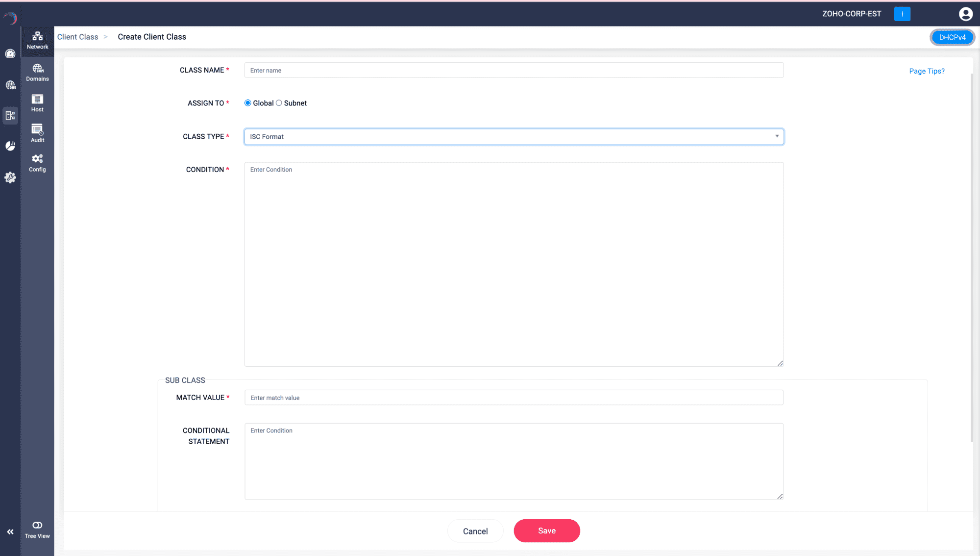Open the Class Type dropdown

pyautogui.click(x=514, y=137)
